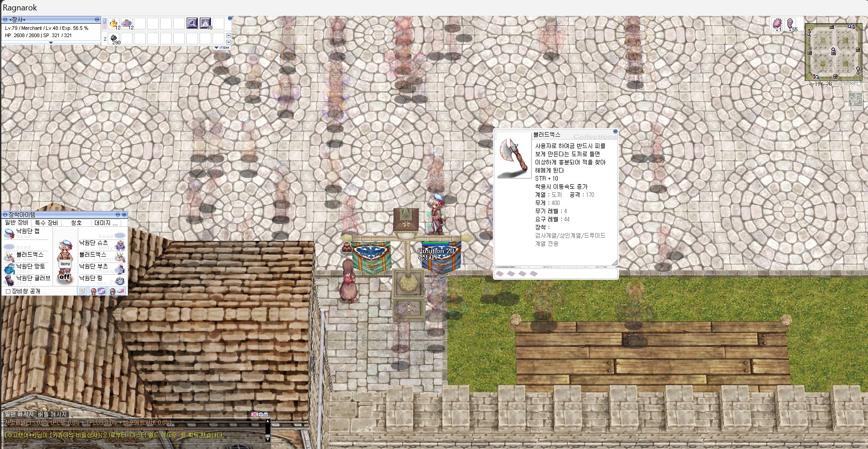
Task: Switch to the 배틀 메시지 chat tab
Action: point(52,414)
